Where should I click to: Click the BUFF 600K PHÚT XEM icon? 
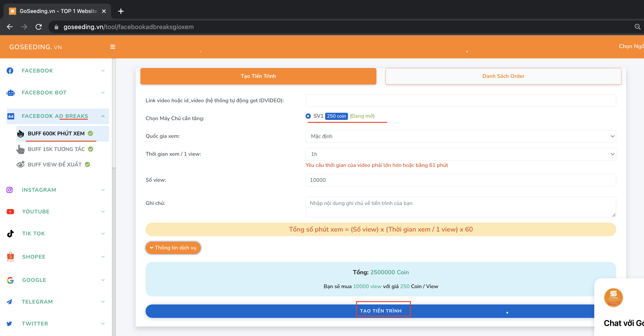tap(20, 134)
